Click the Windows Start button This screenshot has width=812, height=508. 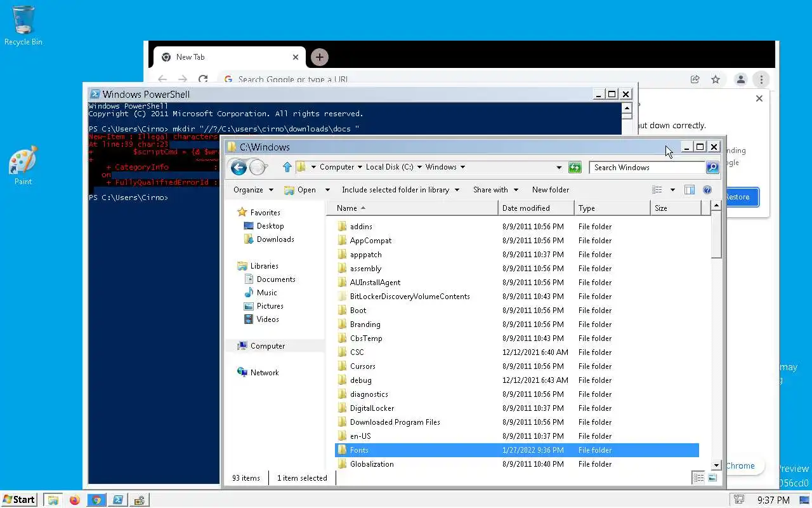19,500
